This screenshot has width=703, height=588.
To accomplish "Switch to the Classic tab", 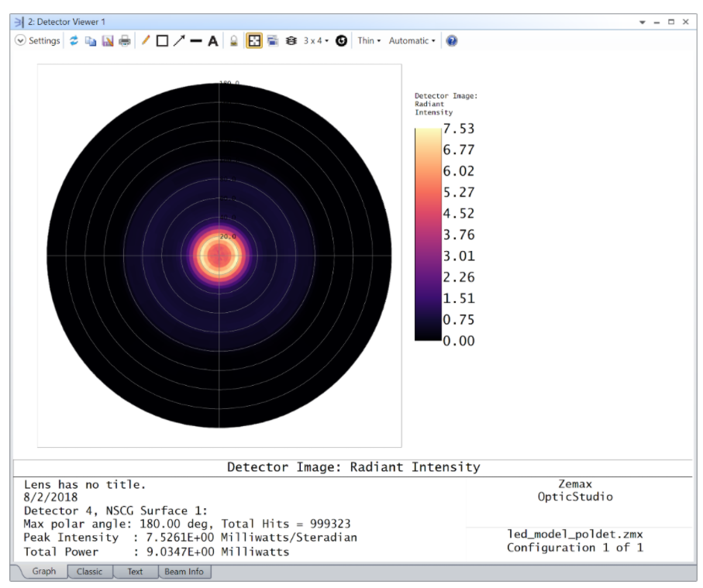I will point(89,572).
